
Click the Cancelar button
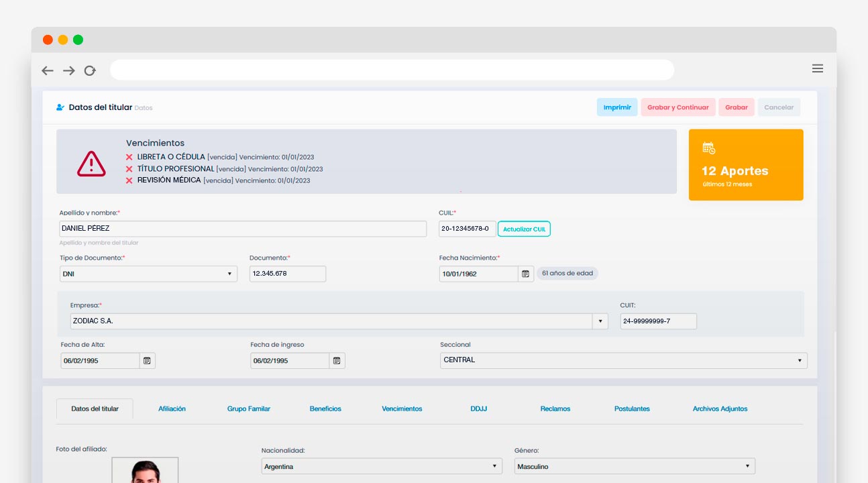(779, 107)
